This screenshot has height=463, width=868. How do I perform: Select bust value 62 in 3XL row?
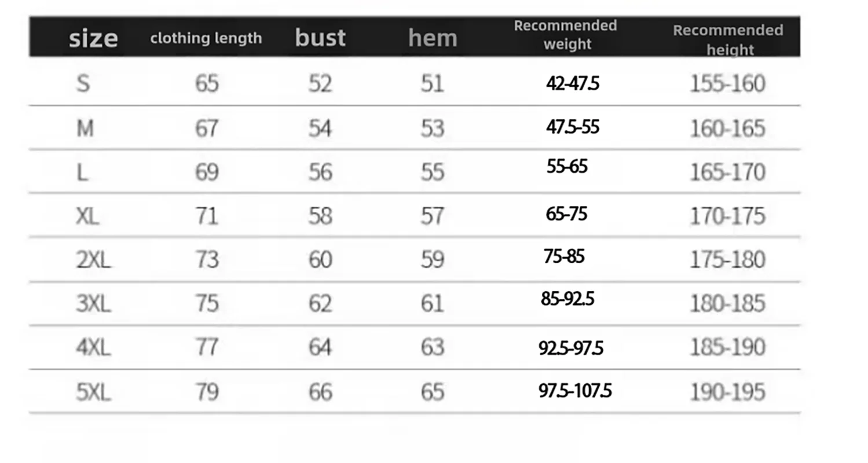320,303
